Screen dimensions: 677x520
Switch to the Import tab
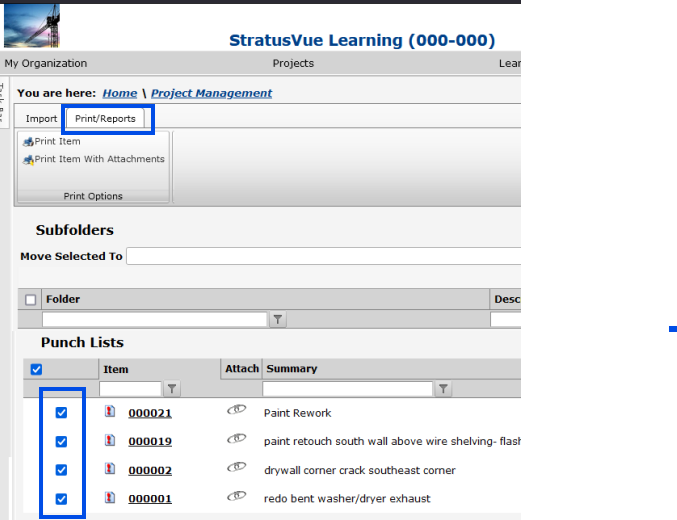tap(41, 119)
